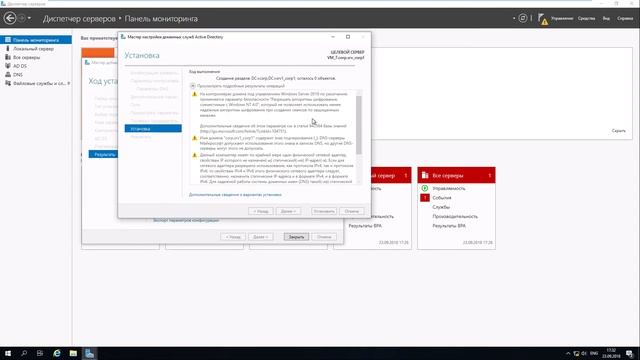Click the AD DS sidebar icon
This screenshot has width=640, height=360.
(x=8, y=66)
